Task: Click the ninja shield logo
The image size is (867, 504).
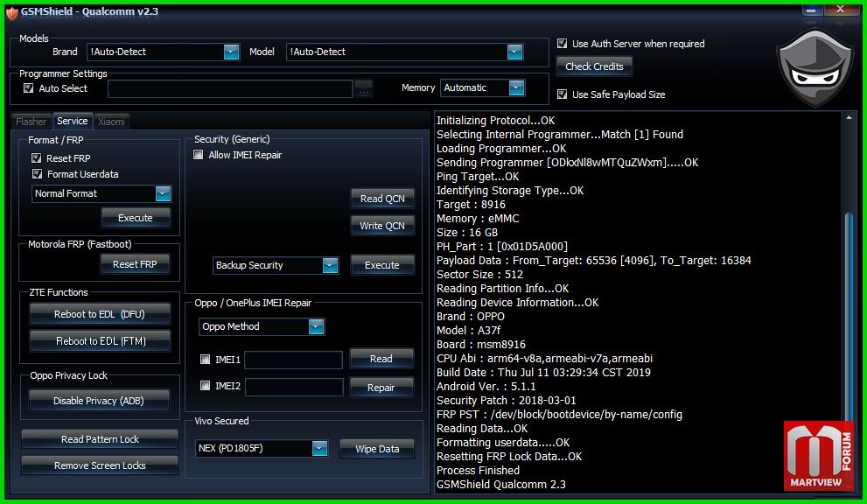Action: [x=815, y=68]
